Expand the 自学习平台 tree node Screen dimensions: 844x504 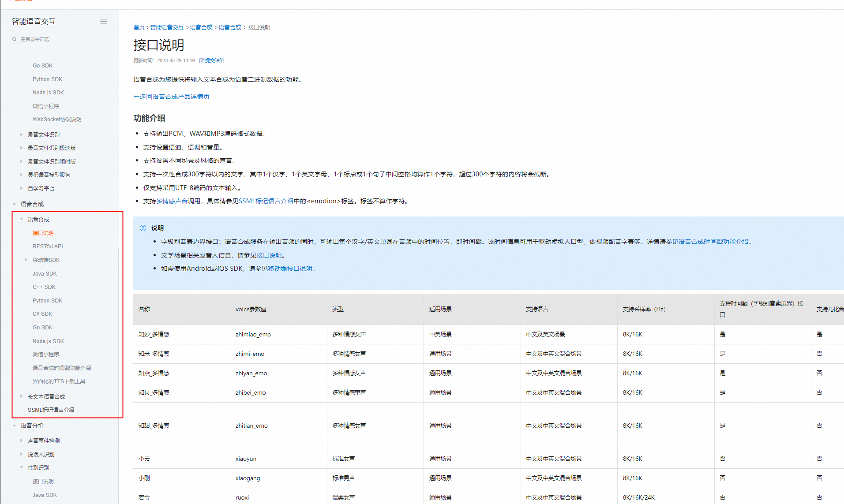click(21, 188)
